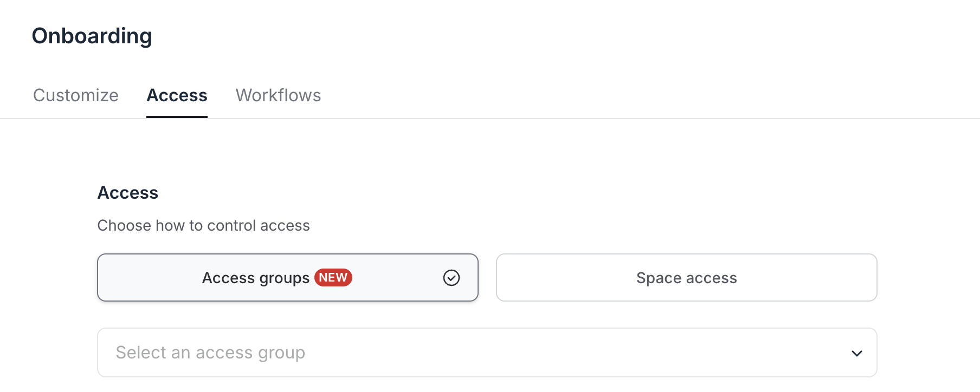Open the Workflows tab
980x392 pixels.
[x=278, y=95]
